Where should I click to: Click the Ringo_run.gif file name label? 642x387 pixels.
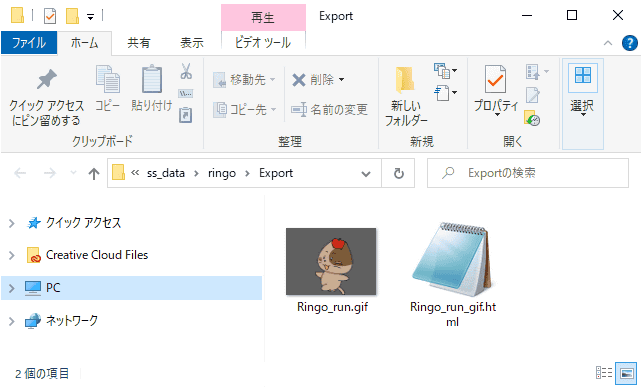click(x=332, y=307)
